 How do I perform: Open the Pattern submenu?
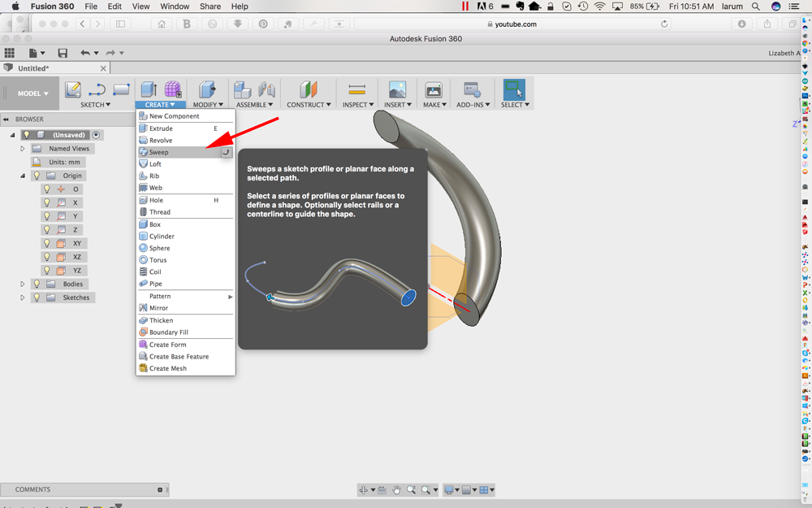[185, 296]
